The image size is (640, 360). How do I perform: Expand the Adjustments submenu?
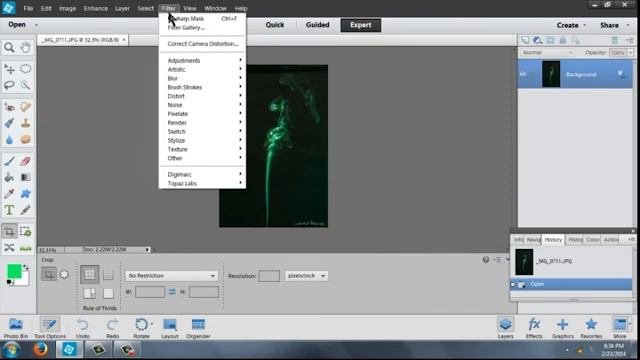pyautogui.click(x=203, y=60)
